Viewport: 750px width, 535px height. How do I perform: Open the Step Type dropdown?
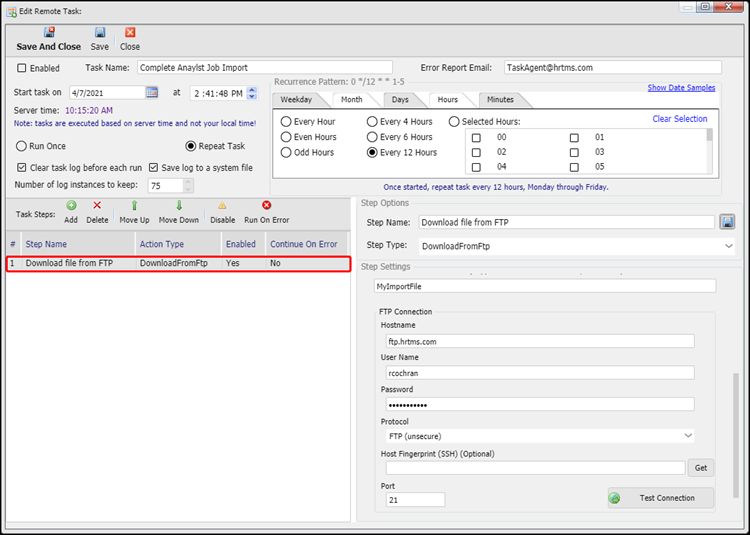(728, 246)
